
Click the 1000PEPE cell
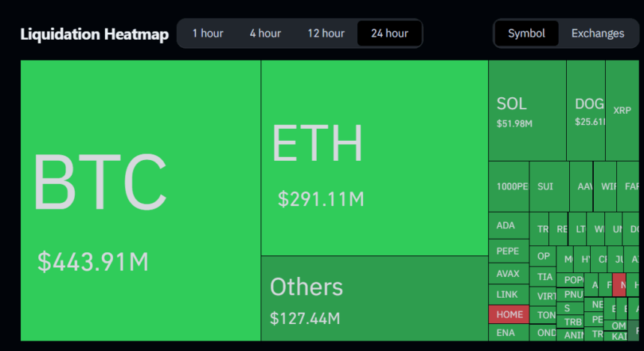(508, 186)
